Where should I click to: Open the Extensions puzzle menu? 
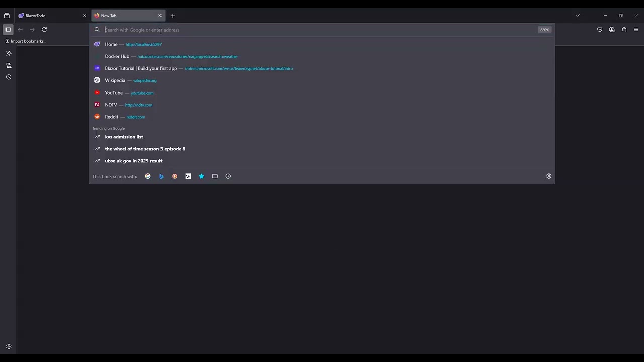pos(624,30)
